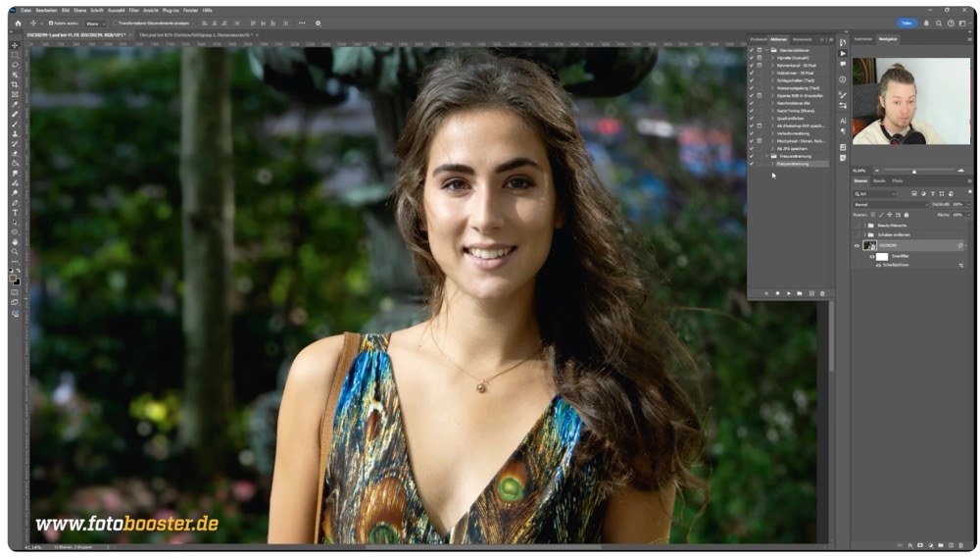Viewport: 980px width, 557px height.
Task: Hide the DSC00299 layer with eye icon
Action: [857, 245]
